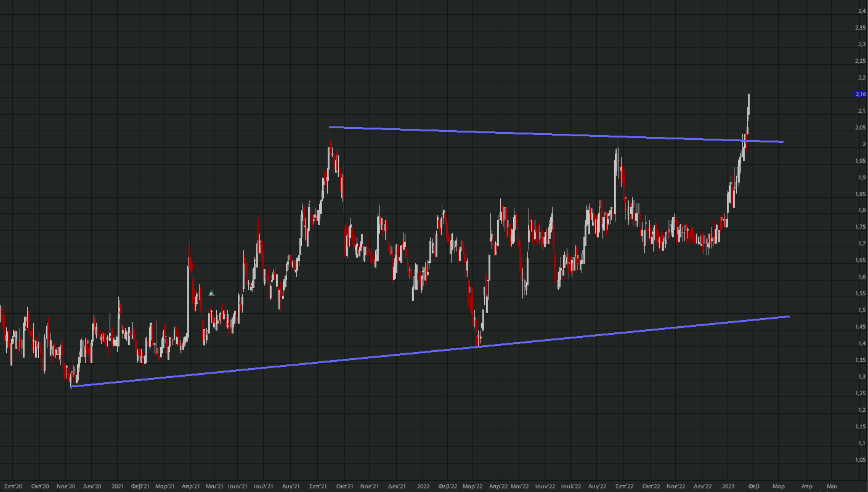The image size is (868, 492).
Task: Click the 1,55 price axis label
Action: 861,293
